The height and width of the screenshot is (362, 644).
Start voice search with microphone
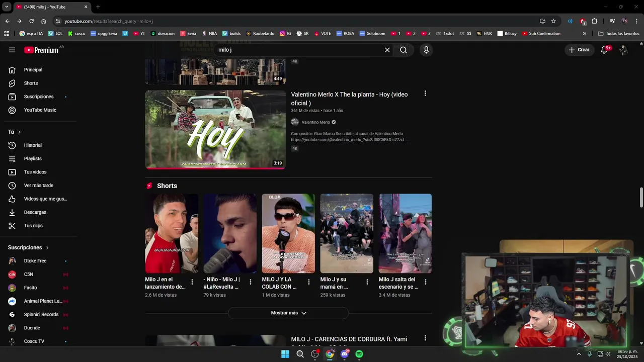coord(426,50)
